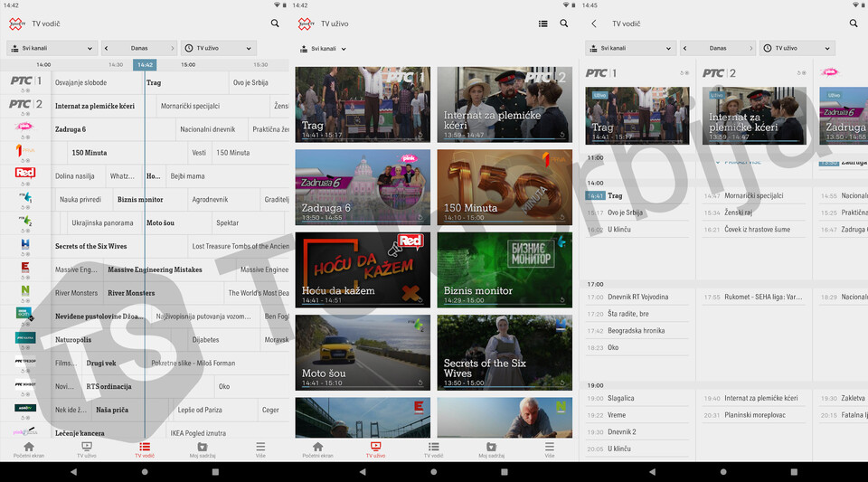Select Bejbi mama program in timeline grid
Image resolution: width=868 pixels, height=482 pixels.
click(188, 175)
